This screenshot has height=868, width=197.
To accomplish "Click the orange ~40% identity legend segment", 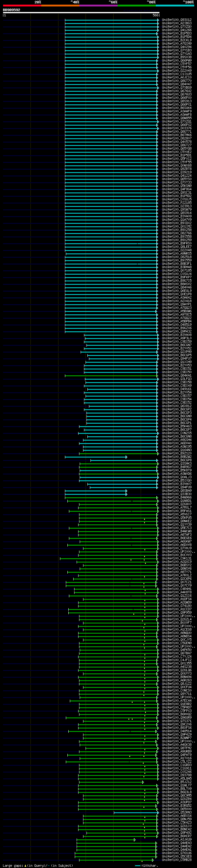I will (60, 6).
